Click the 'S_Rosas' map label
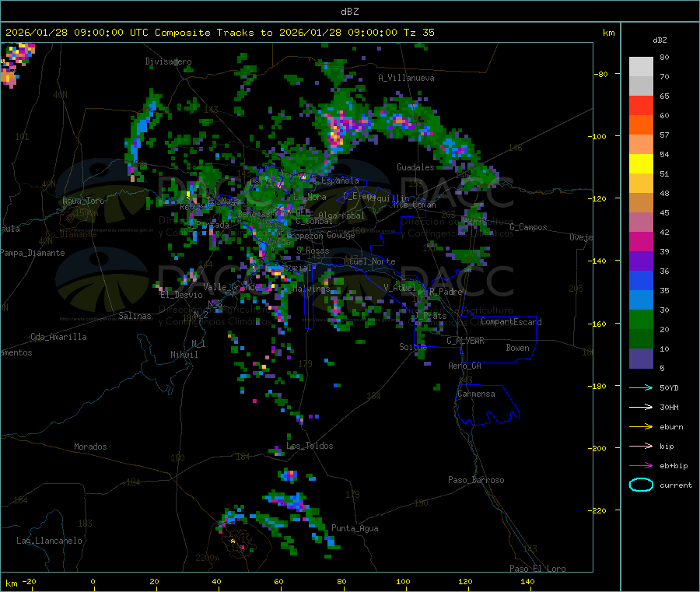The width and height of the screenshot is (700, 592). click(313, 250)
